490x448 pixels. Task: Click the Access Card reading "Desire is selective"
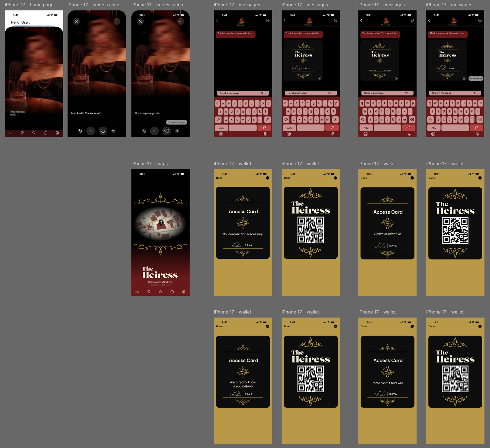click(x=387, y=223)
